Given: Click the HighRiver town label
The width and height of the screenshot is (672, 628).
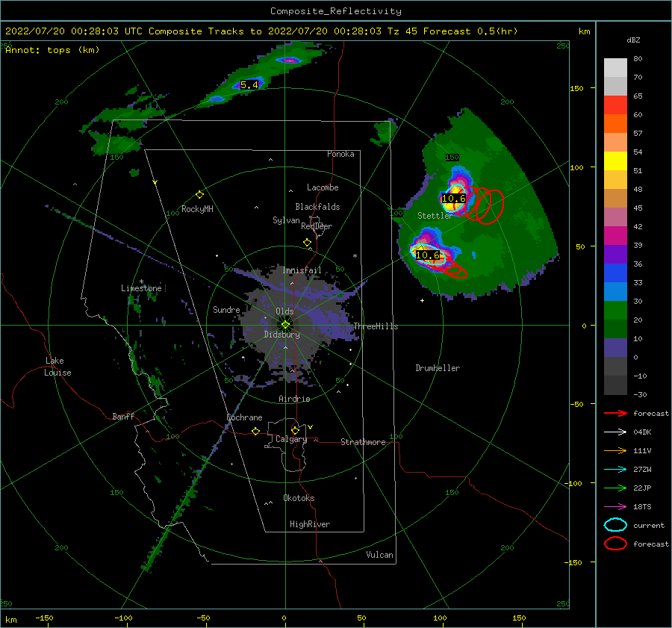Looking at the screenshot, I should tap(310, 524).
